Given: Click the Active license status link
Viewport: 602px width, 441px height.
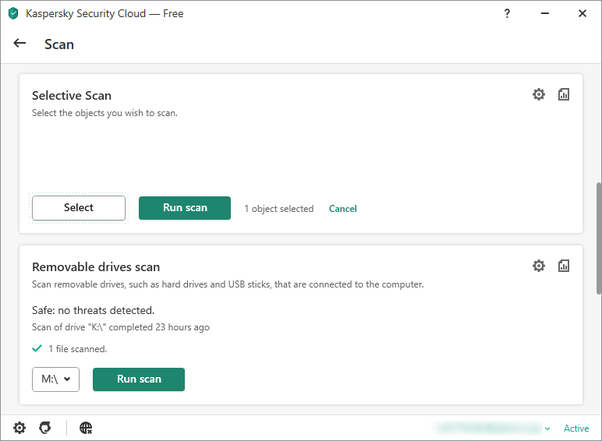Looking at the screenshot, I should tap(576, 428).
